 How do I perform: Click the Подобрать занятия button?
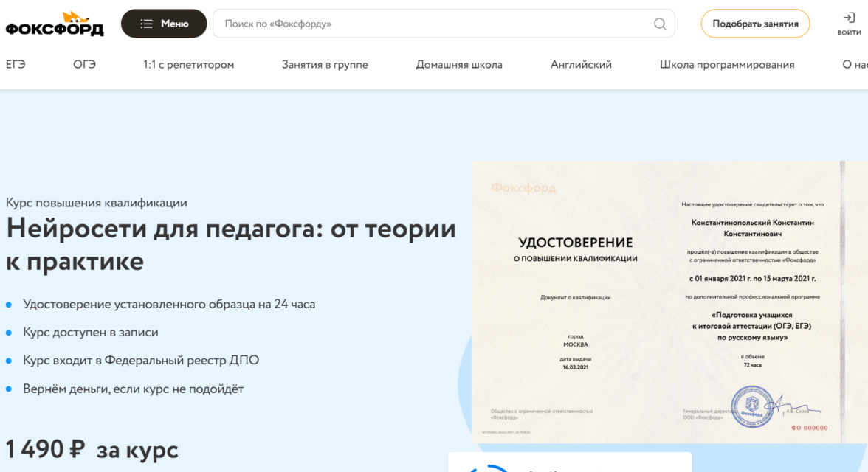[x=755, y=24]
